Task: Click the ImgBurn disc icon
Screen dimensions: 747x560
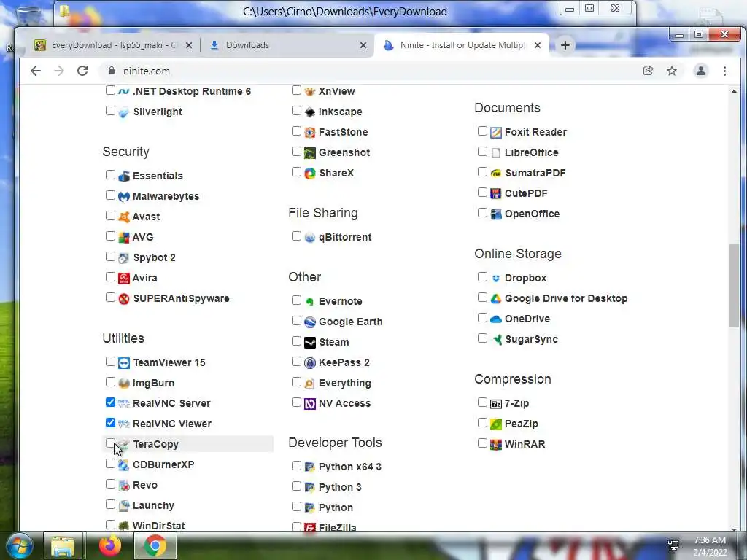Action: click(x=124, y=384)
